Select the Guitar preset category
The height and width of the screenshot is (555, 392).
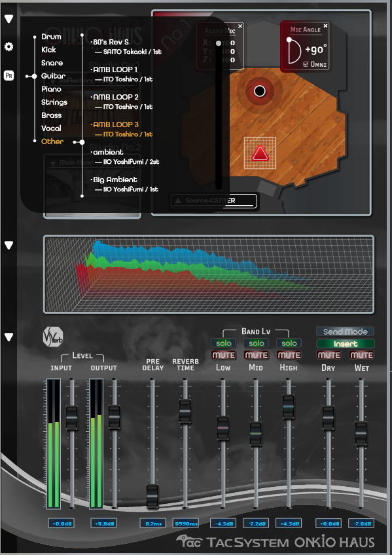(54, 76)
